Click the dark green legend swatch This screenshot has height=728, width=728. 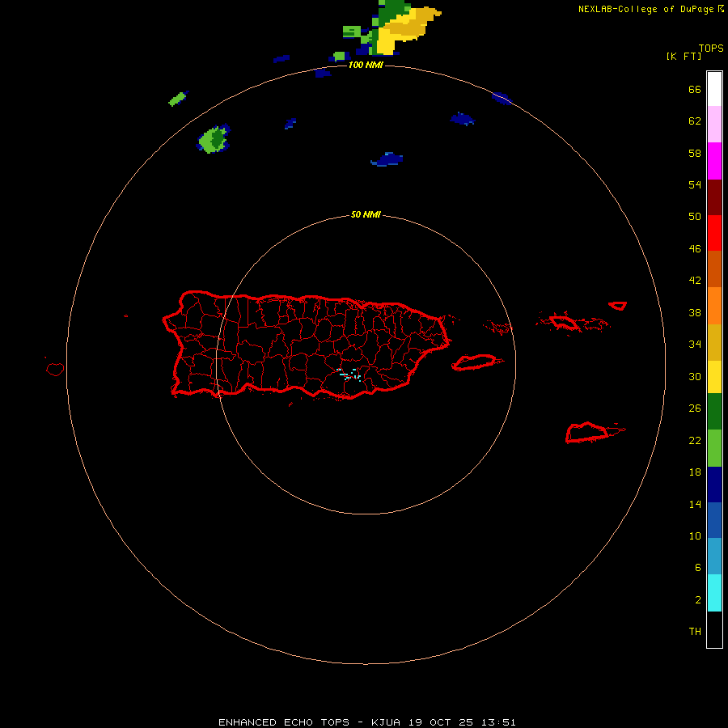714,412
